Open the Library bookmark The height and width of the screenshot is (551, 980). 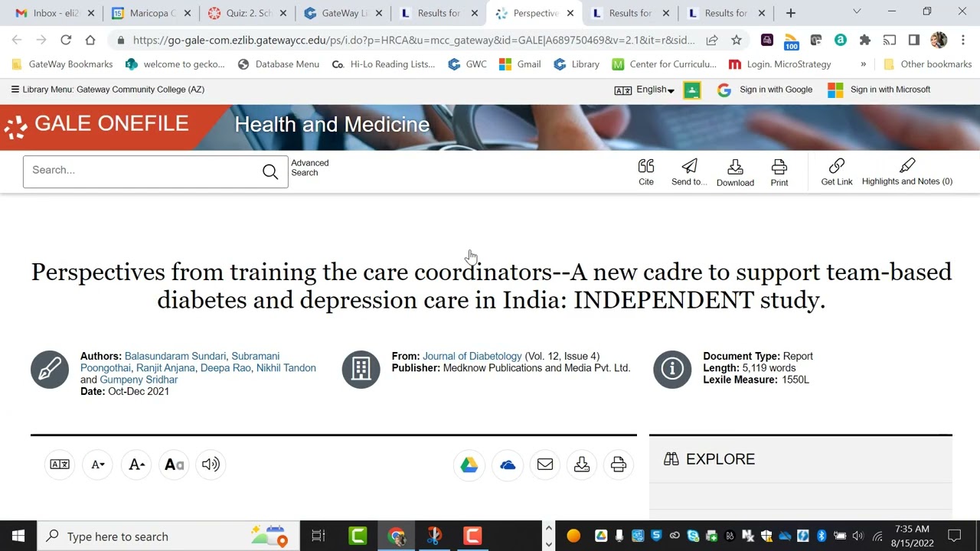(577, 64)
